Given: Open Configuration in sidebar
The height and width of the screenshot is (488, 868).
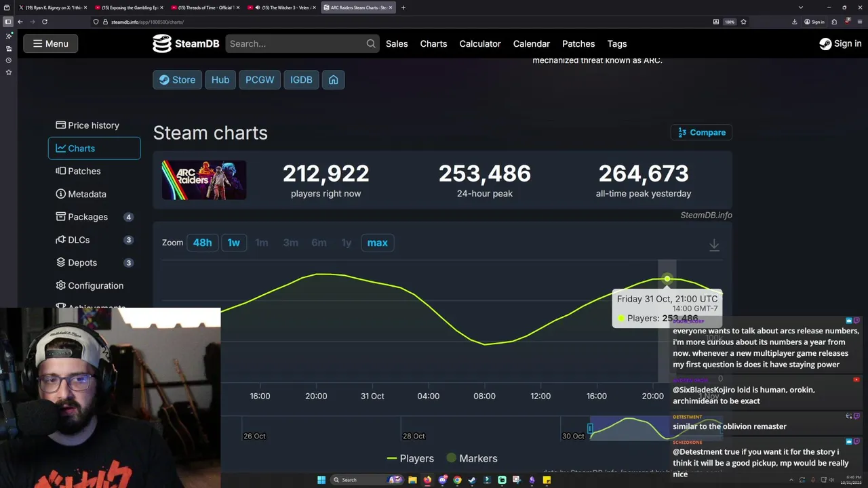Looking at the screenshot, I should (94, 285).
